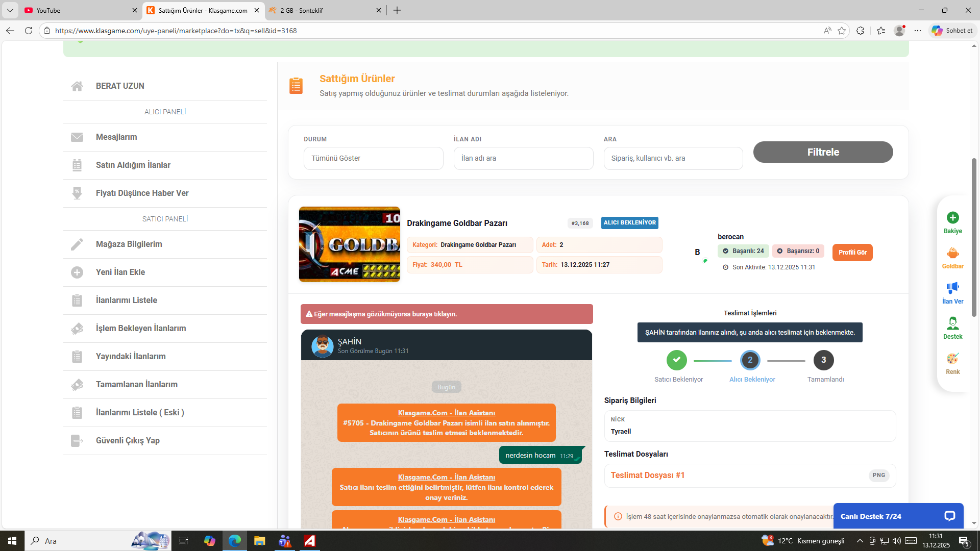Click the İlan Ver megaphone icon
This screenshot has width=980, height=551.
(x=952, y=288)
